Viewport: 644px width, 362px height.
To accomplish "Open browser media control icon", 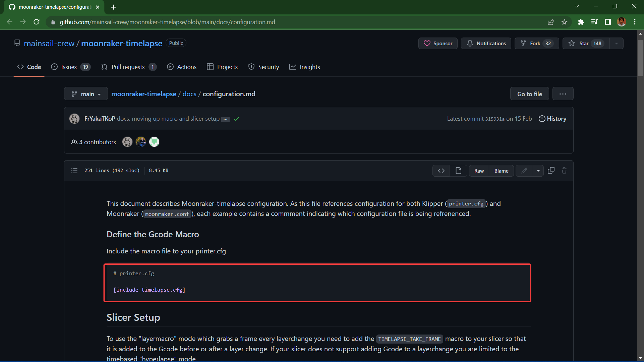I will point(594,22).
